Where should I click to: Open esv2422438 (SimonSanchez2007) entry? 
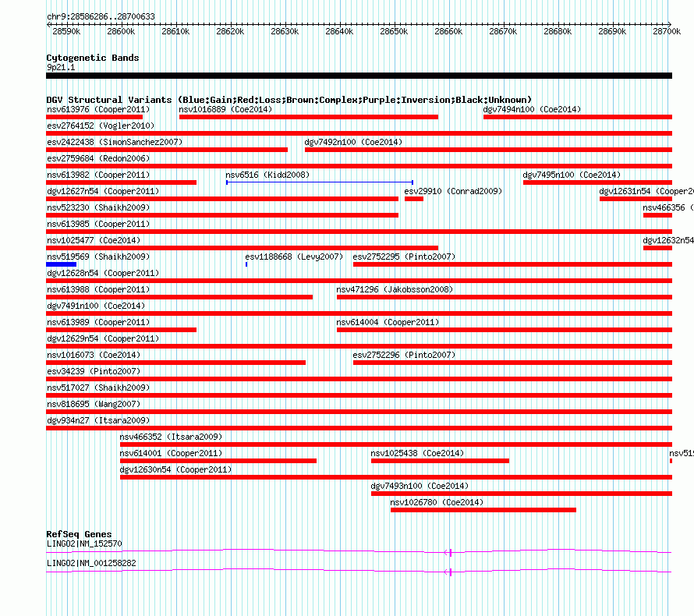115,142
